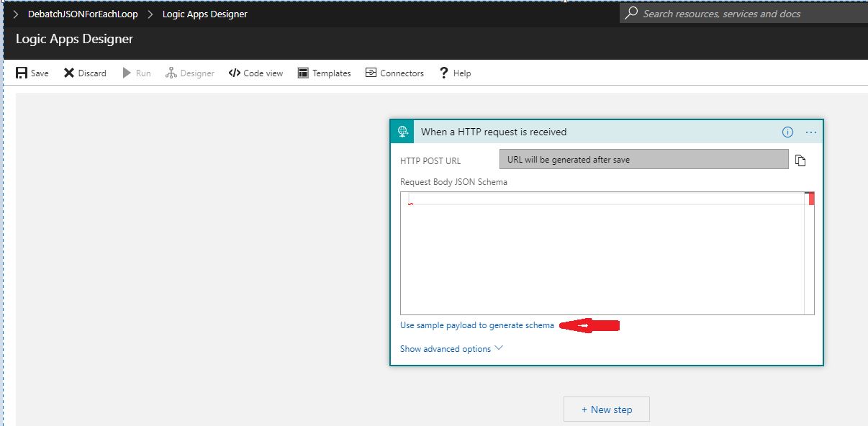868x426 pixels.
Task: Click the JSON schema editor scrollbar
Action: coord(810,253)
